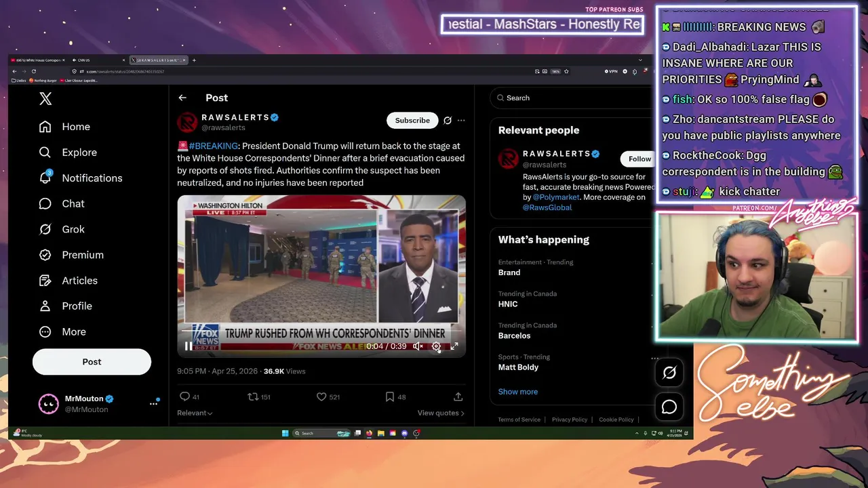Click the 36.9K Views count
Viewport: 868px width, 488px height.
pos(284,371)
